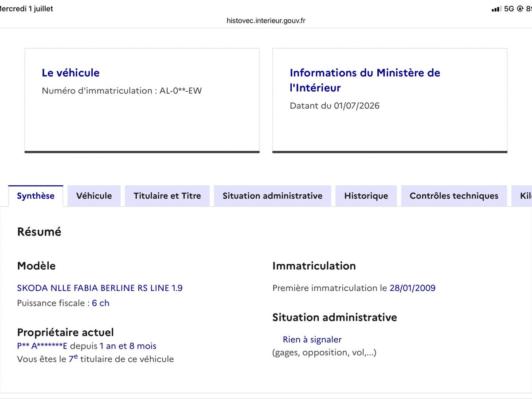This screenshot has width=532, height=399.
Task: Open the Contrôles techniques tab
Action: [x=454, y=196]
